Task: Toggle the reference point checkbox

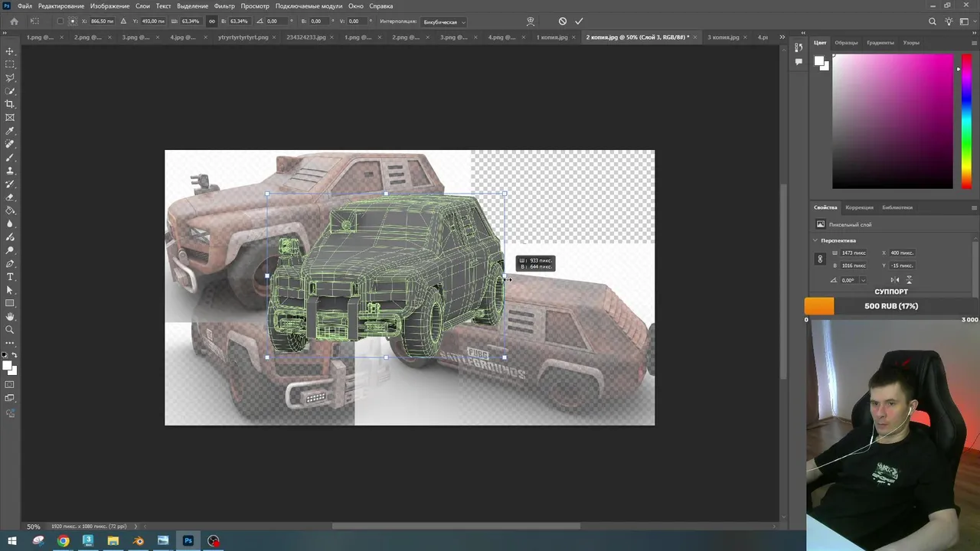Action: [60, 21]
